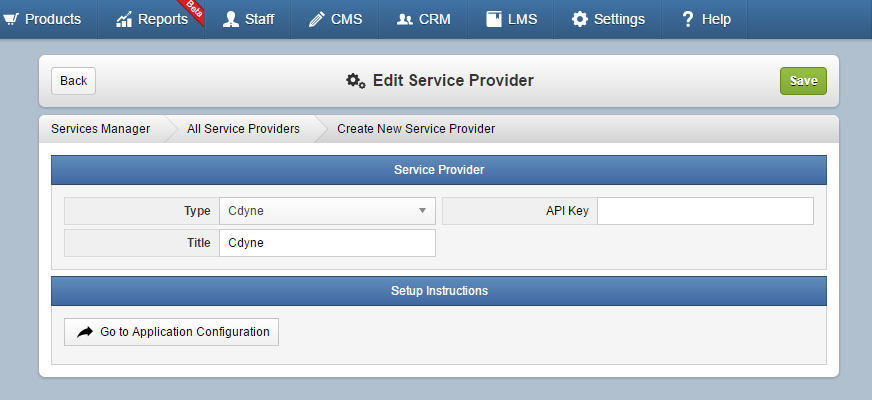Click the chart icon beside Reports
The image size is (872, 400).
pos(124,19)
